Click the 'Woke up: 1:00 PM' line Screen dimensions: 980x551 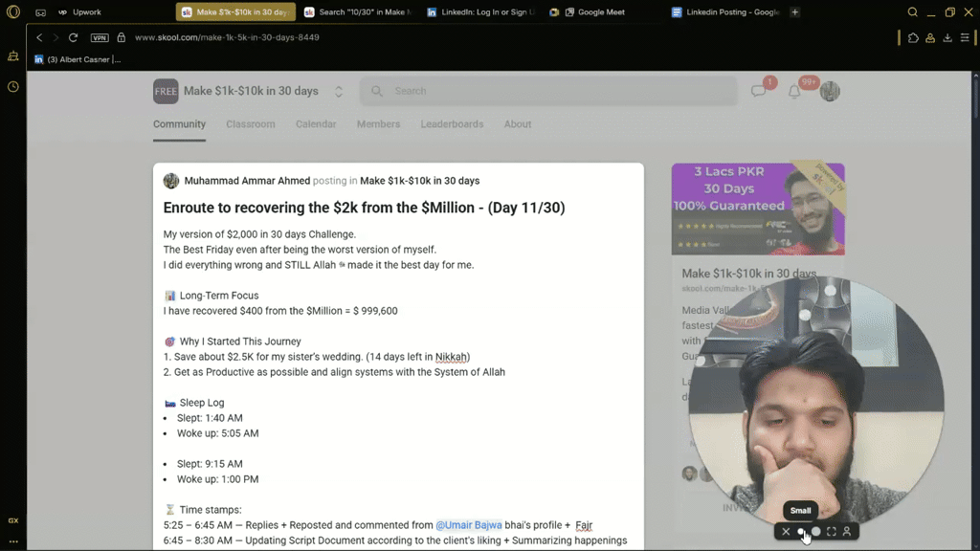click(x=217, y=479)
